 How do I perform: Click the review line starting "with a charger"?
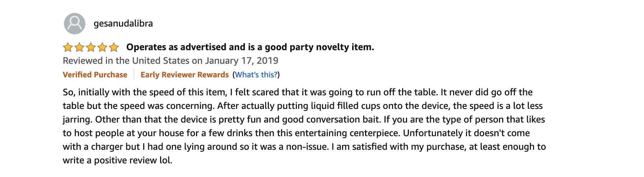tap(304, 147)
